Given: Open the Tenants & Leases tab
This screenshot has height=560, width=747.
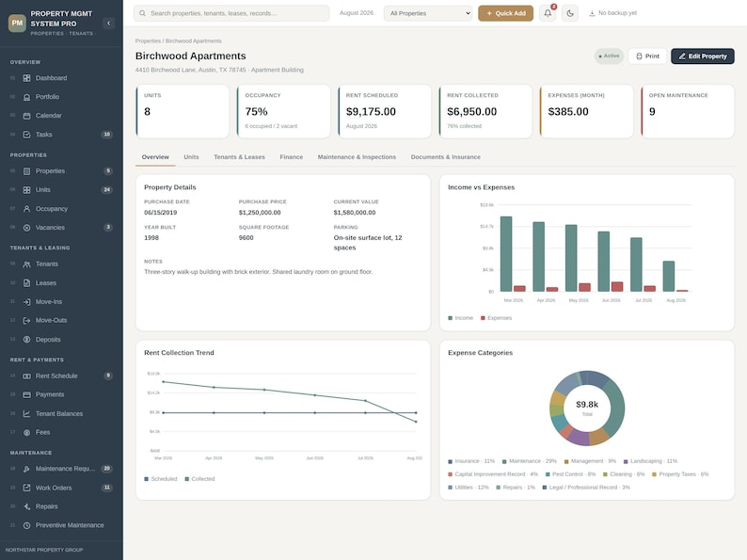Looking at the screenshot, I should point(239,157).
